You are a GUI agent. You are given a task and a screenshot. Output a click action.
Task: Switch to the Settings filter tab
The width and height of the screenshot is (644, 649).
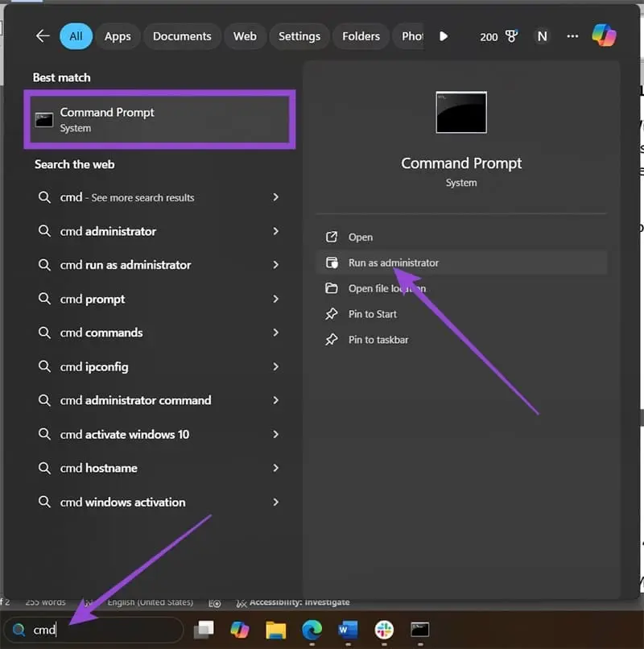[299, 36]
